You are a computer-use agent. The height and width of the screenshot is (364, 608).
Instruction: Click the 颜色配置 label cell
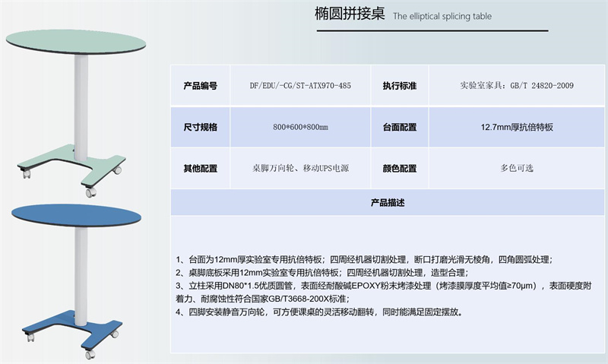pos(400,168)
